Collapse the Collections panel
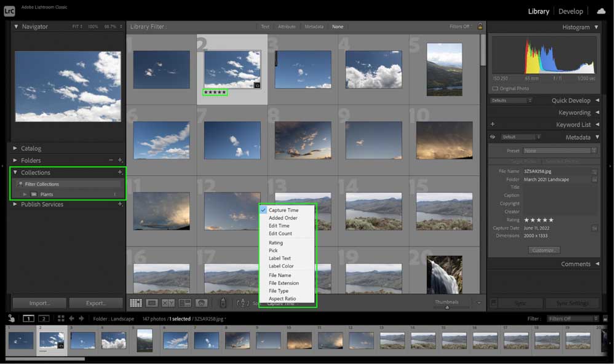The width and height of the screenshot is (615, 364). 15,172
